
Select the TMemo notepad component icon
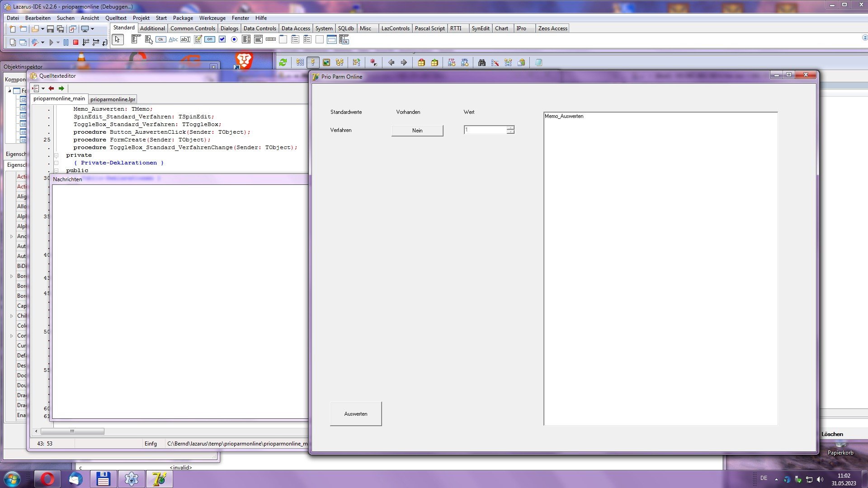[198, 40]
